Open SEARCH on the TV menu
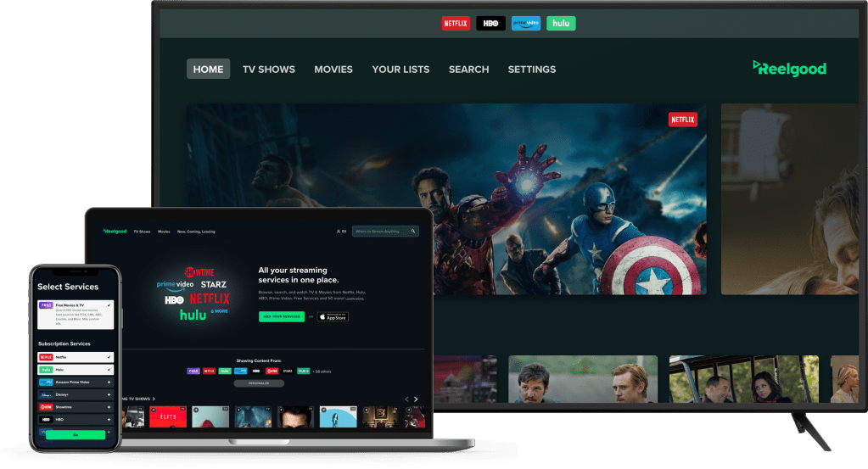The width and height of the screenshot is (868, 469). click(x=468, y=70)
